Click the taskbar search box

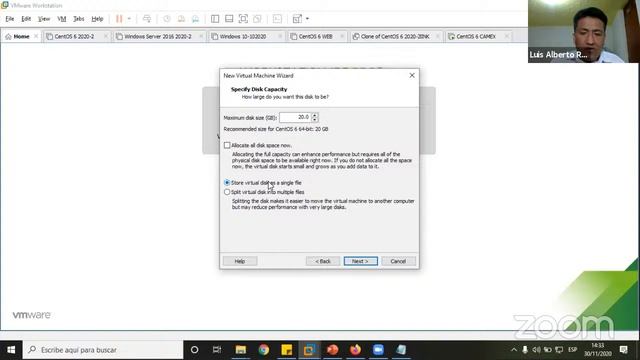[103, 350]
